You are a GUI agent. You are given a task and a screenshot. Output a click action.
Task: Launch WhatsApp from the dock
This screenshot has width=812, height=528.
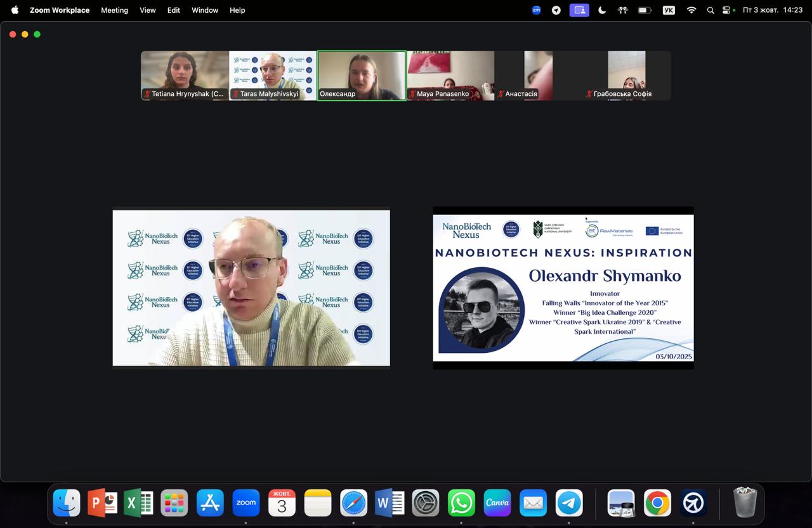pyautogui.click(x=461, y=503)
